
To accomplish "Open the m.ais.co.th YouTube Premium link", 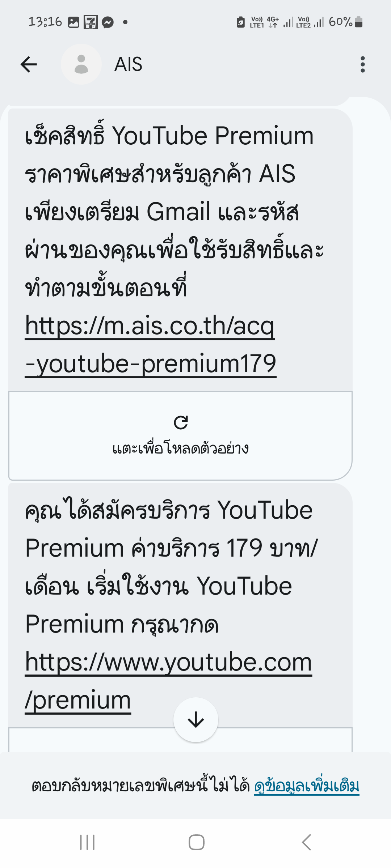I will coord(151,345).
